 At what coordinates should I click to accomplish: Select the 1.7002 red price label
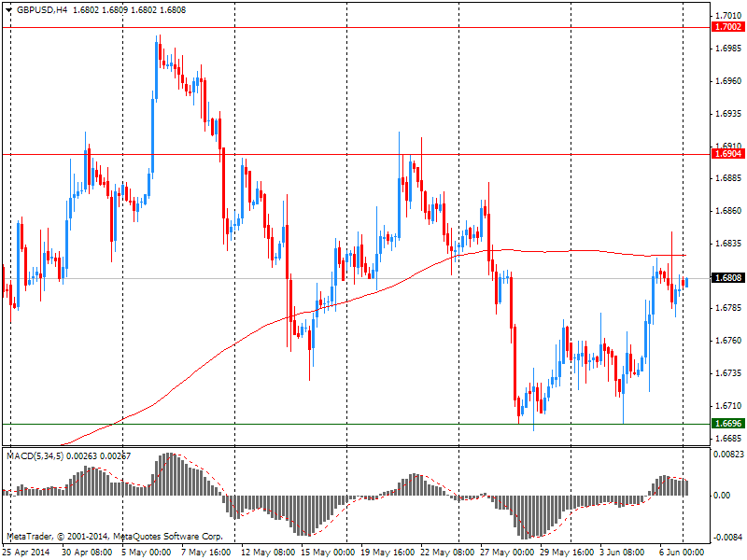tap(728, 27)
